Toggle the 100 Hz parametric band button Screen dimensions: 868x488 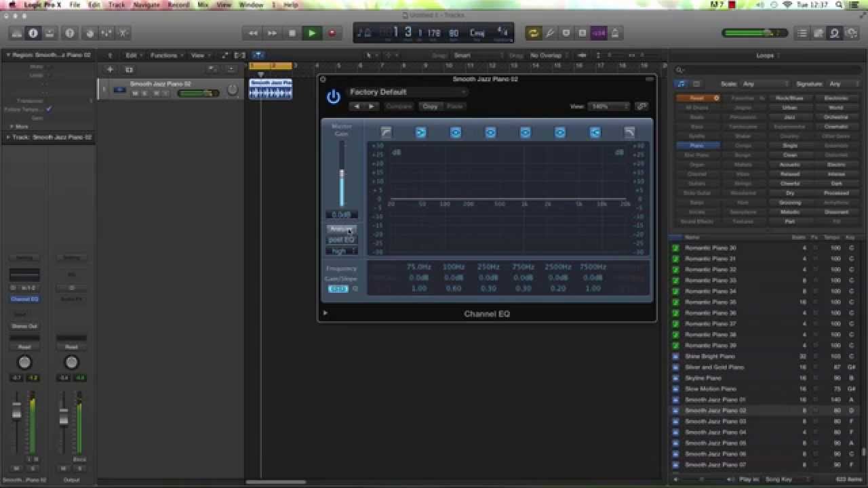coord(456,132)
